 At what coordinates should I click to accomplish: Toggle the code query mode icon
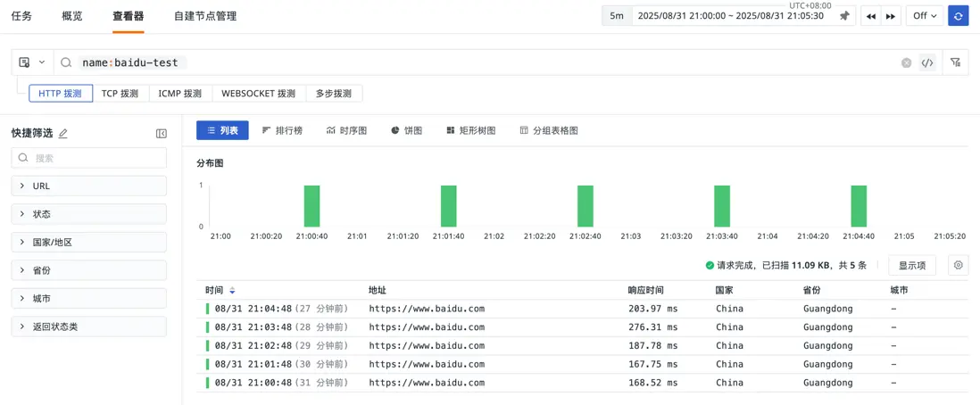coord(927,63)
